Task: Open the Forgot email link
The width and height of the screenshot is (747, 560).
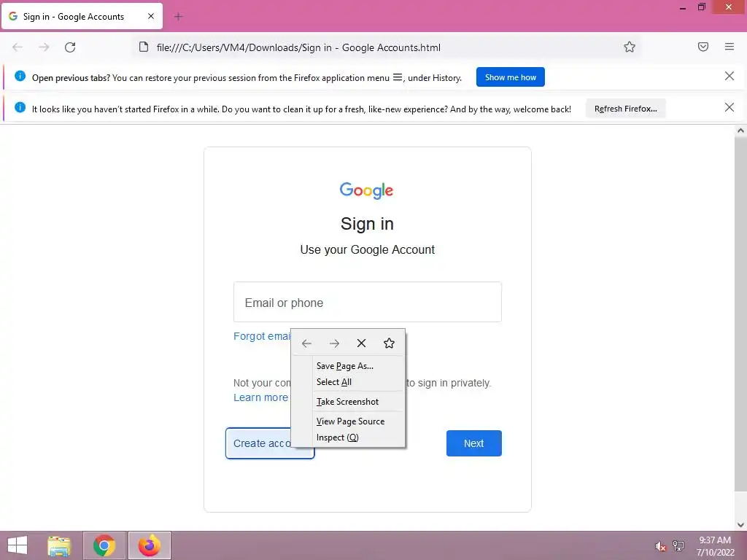Action: coord(262,336)
